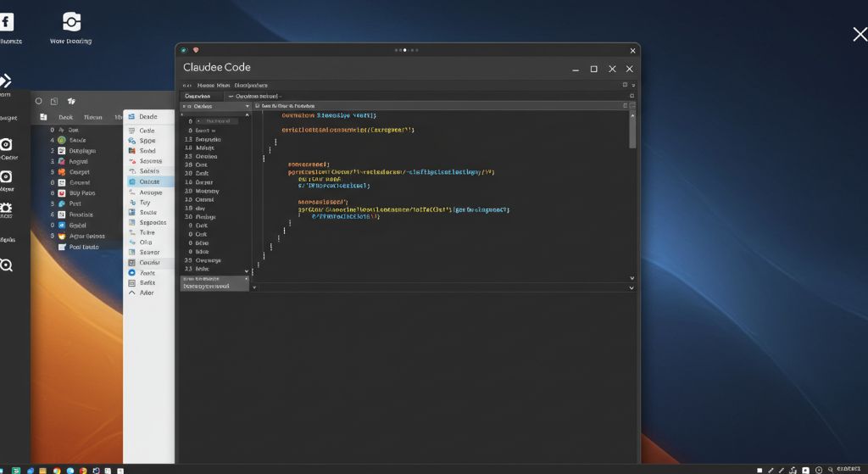Switch to the second tab with the dash prefix
This screenshot has width=868, height=474.
click(254, 96)
